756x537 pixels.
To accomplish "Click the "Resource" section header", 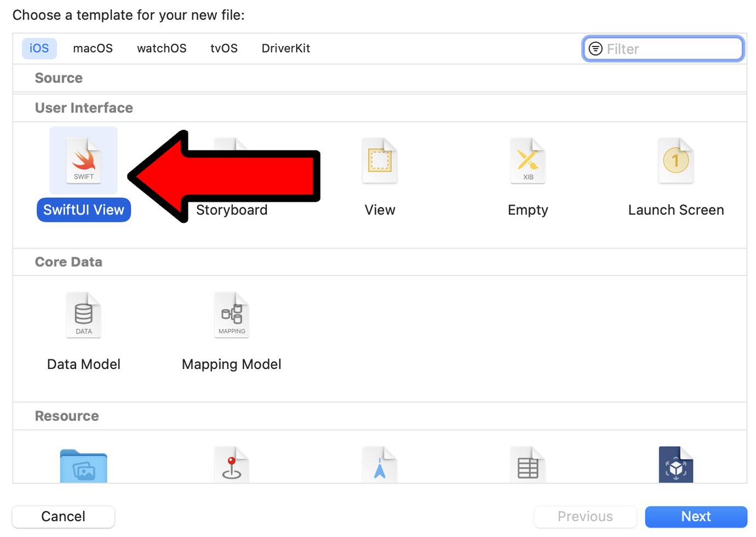I will 67,416.
